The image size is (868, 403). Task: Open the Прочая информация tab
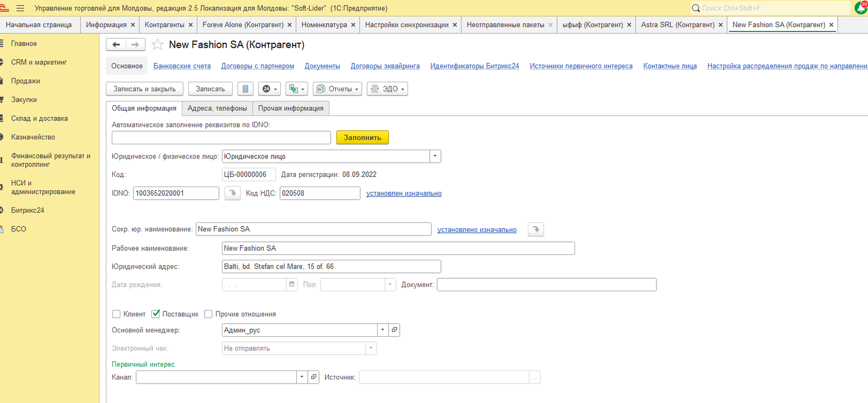[290, 108]
